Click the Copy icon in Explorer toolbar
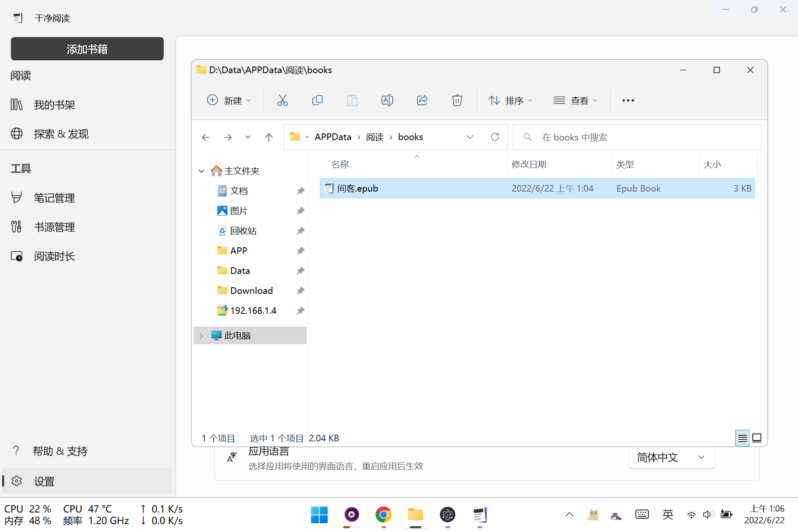The height and width of the screenshot is (532, 798). coord(317,100)
